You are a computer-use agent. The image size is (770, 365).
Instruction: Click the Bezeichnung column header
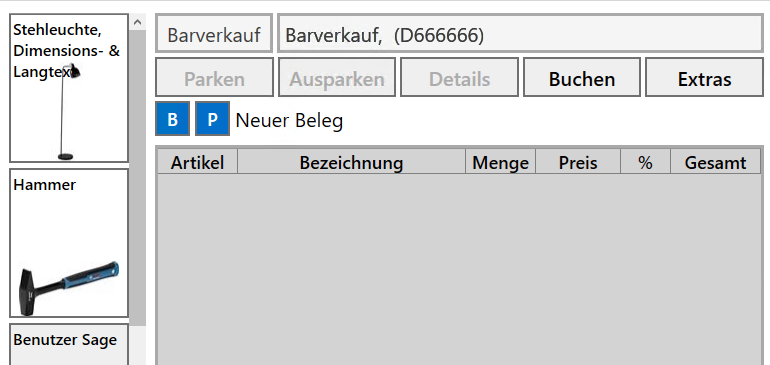[x=351, y=162]
